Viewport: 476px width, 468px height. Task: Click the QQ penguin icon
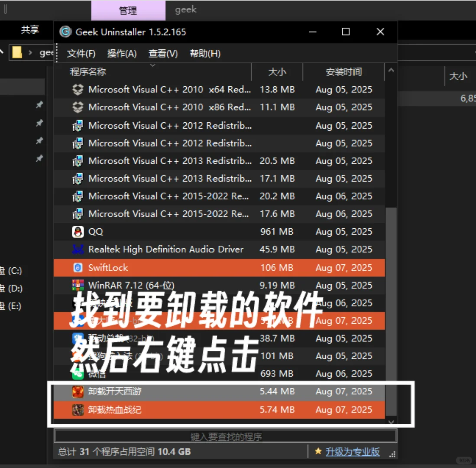[78, 232]
